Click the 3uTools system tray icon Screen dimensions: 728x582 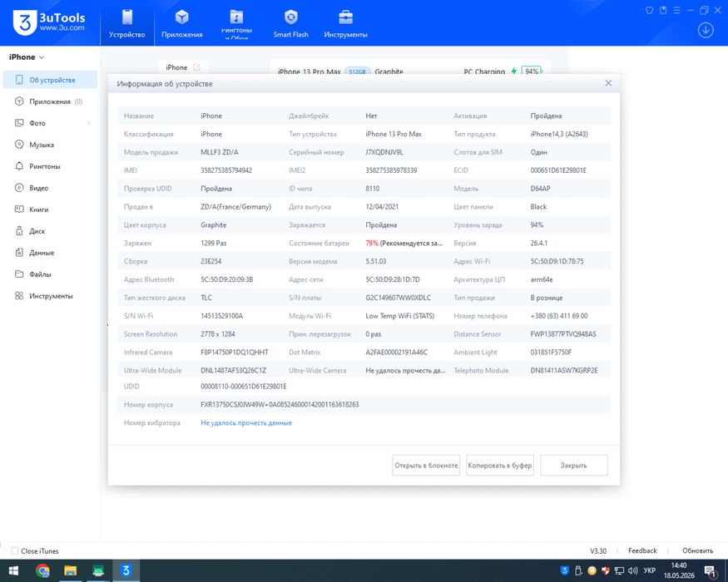tap(564, 570)
